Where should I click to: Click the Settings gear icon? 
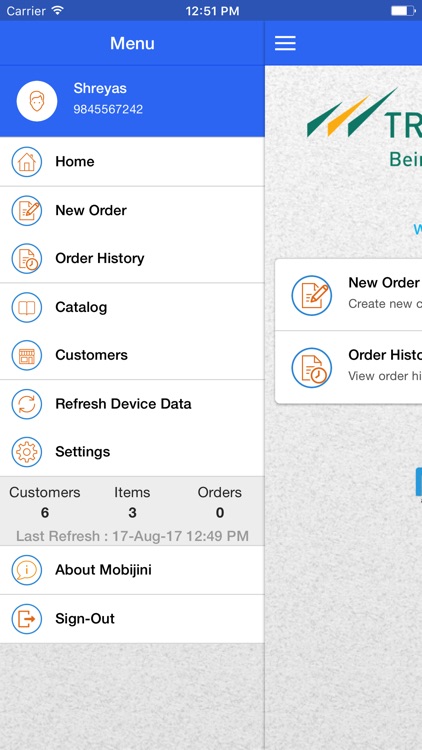[x=27, y=452]
